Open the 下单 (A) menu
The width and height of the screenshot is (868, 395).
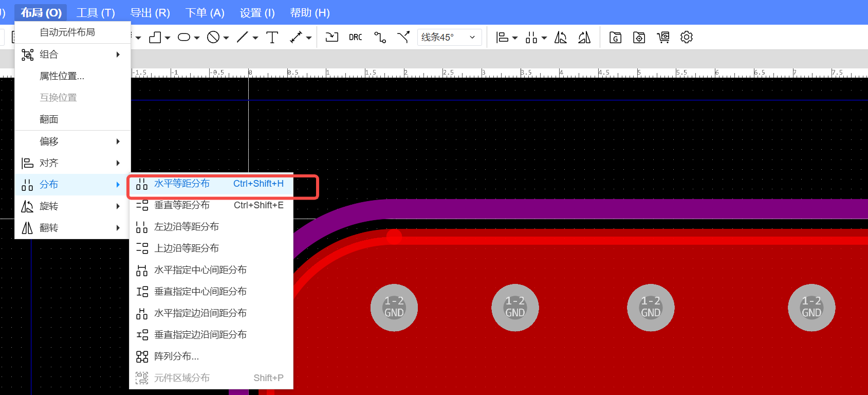205,12
